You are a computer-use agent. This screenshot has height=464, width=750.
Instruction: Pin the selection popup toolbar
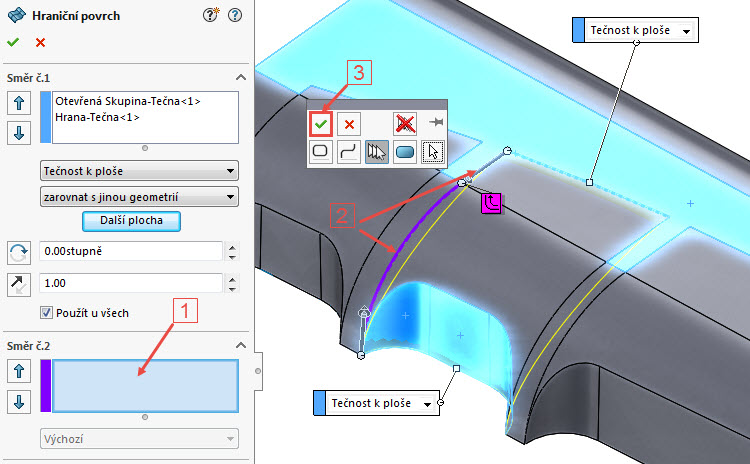click(x=436, y=122)
